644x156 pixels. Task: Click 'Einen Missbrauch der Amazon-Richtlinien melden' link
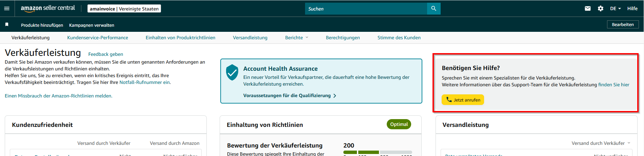pos(58,96)
